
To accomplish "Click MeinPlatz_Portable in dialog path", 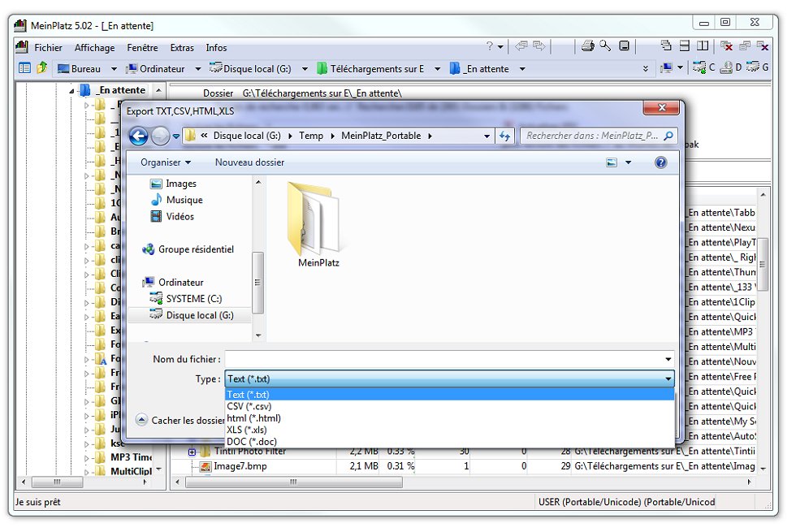I will click(x=381, y=136).
